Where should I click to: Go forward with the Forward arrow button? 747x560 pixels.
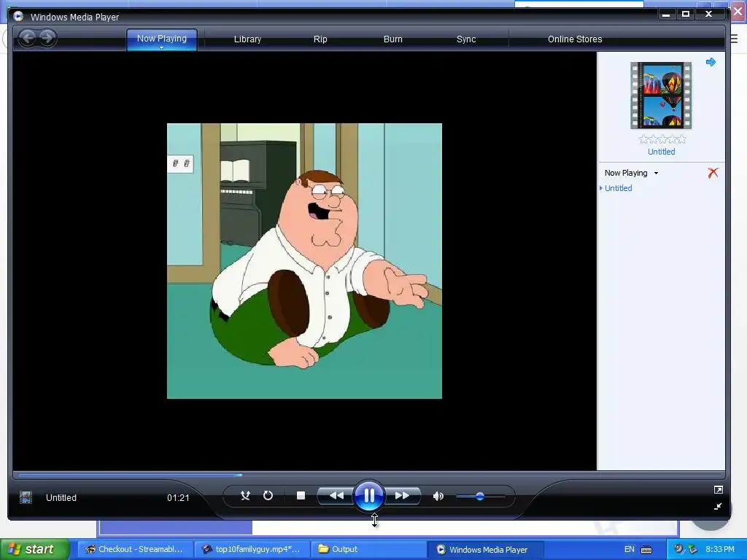point(47,38)
